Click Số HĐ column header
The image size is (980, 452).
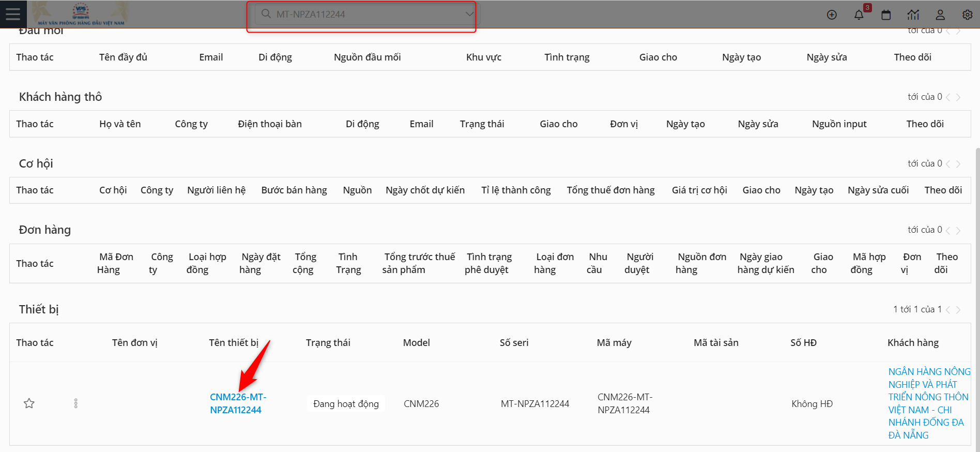click(x=803, y=343)
